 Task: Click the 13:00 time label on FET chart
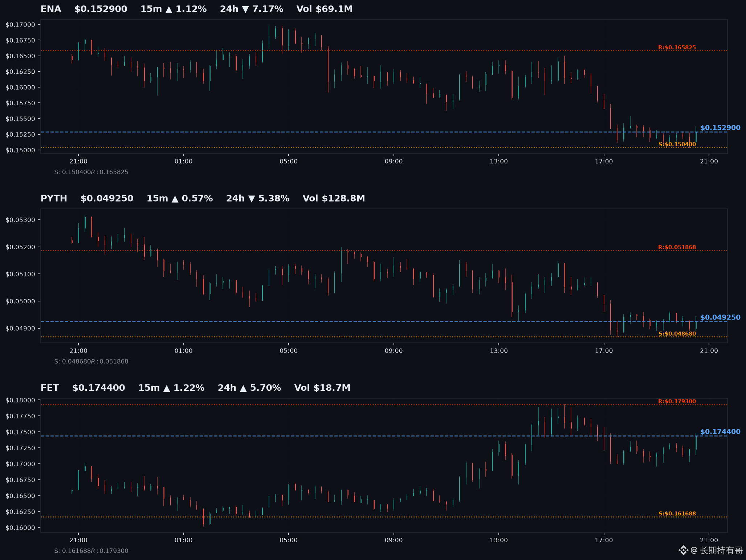[499, 540]
